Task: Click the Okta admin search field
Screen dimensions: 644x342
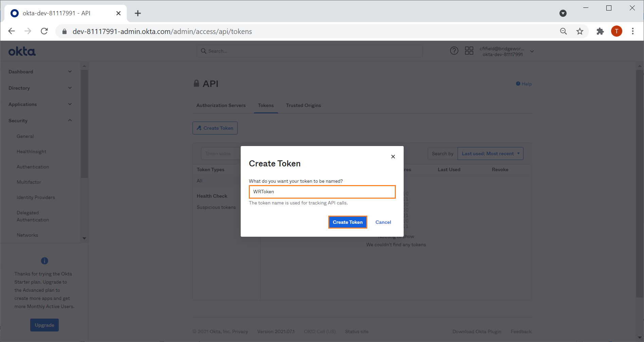Action: click(x=310, y=51)
